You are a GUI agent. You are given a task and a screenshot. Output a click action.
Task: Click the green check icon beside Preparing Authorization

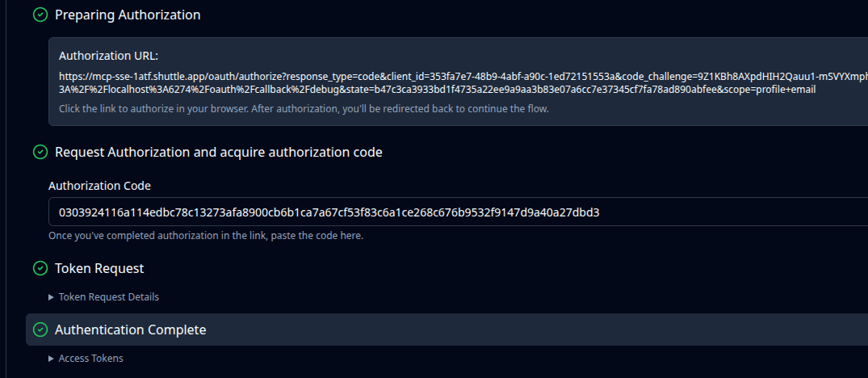pos(40,15)
